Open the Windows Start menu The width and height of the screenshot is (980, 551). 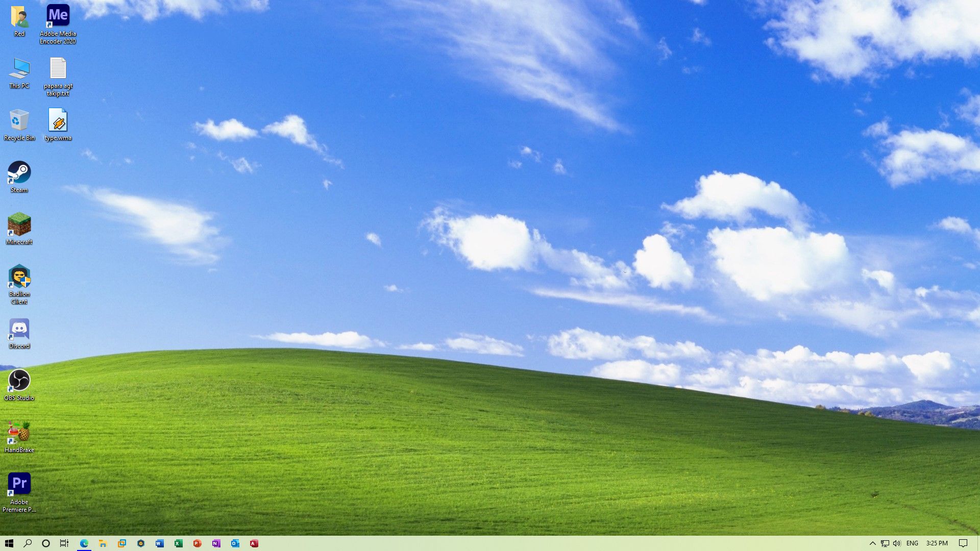(x=9, y=543)
